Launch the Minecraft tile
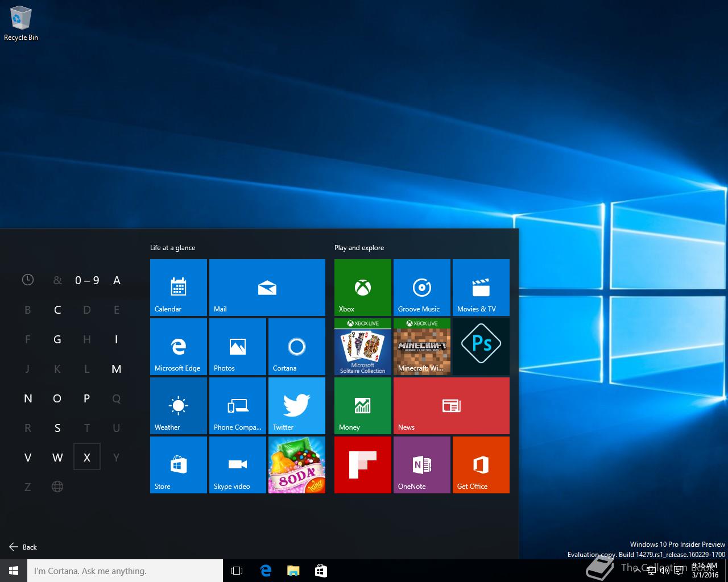Viewport: 728px width, 582px height. point(422,347)
